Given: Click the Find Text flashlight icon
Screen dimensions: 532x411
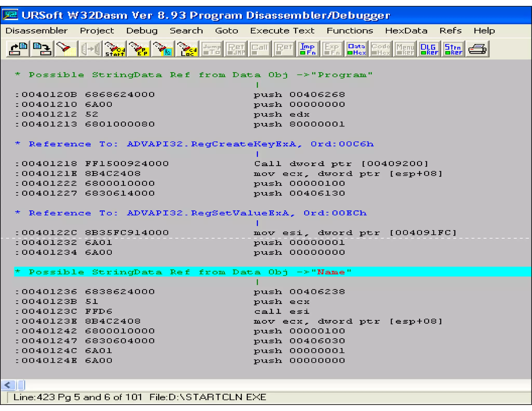Looking at the screenshot, I should [66, 49].
